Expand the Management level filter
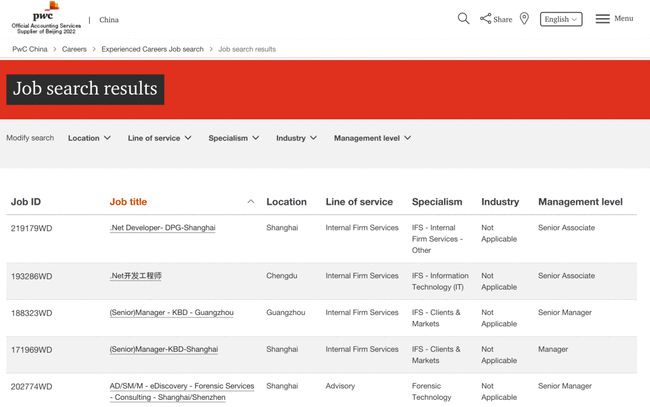This screenshot has width=650, height=407. point(373,138)
